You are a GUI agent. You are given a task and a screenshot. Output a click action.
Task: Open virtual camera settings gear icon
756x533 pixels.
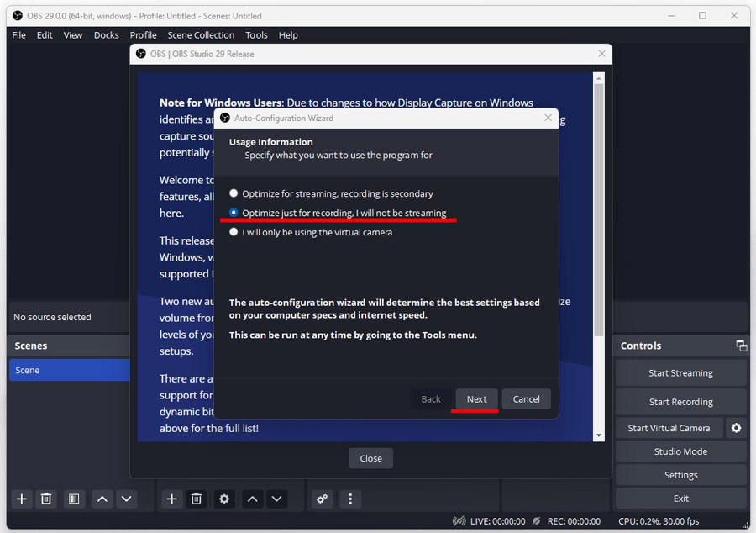(x=736, y=428)
